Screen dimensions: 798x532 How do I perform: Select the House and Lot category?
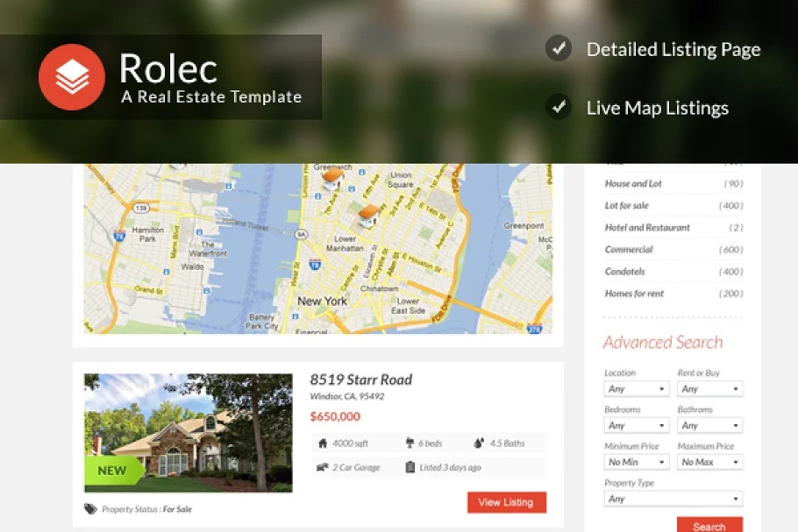click(633, 184)
